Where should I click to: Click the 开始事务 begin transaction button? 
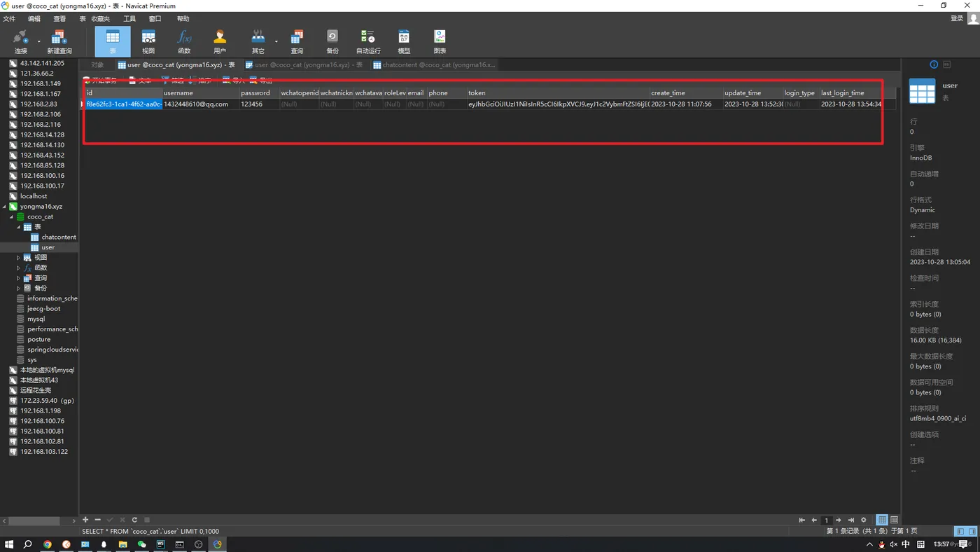(x=100, y=81)
